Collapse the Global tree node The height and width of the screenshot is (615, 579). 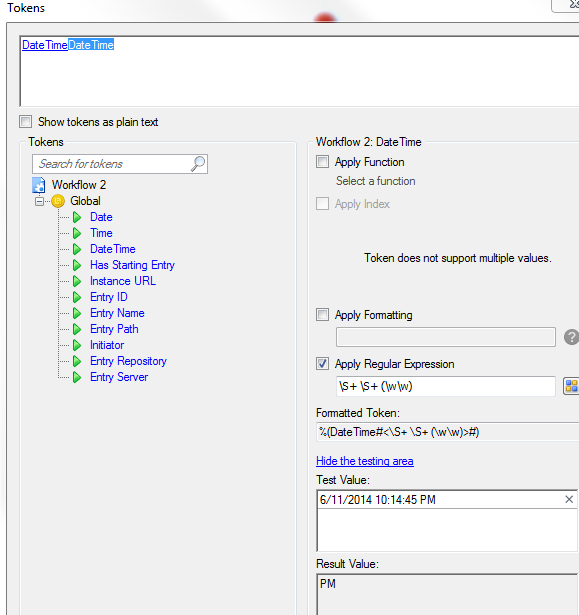(39, 201)
